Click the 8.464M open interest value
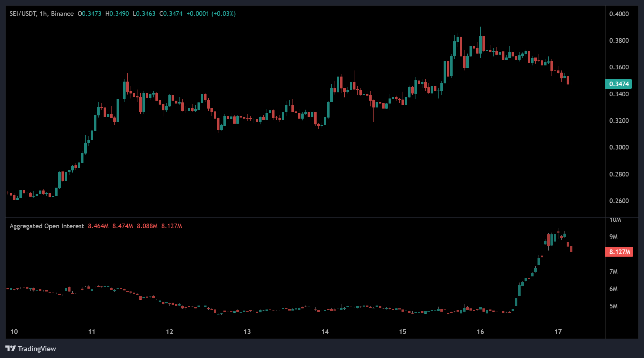Viewport: 644px width, 358px height. (x=97, y=226)
